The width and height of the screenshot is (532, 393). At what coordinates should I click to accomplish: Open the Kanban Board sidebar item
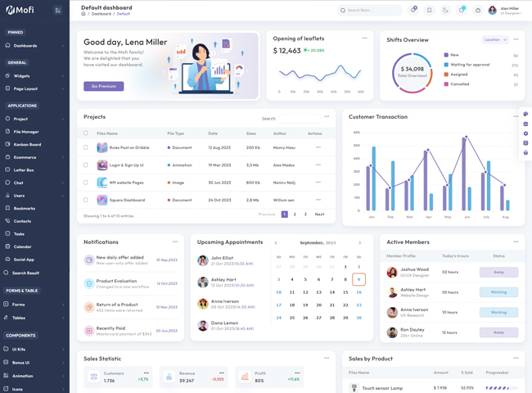tap(27, 144)
